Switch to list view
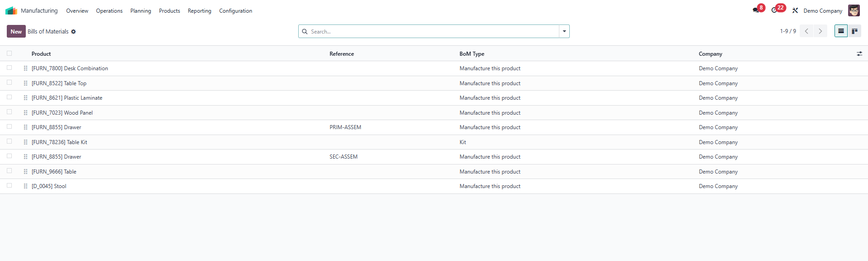 (841, 31)
